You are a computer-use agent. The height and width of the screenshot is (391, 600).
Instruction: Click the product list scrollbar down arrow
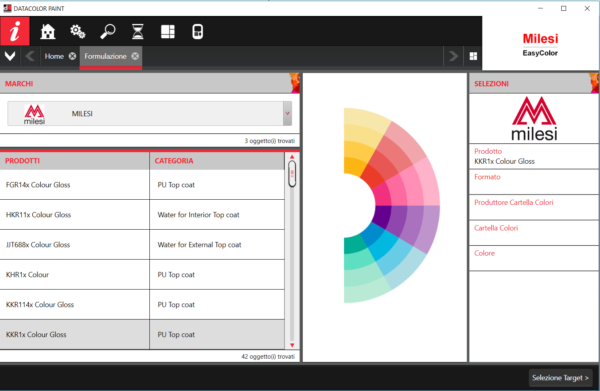click(x=292, y=345)
